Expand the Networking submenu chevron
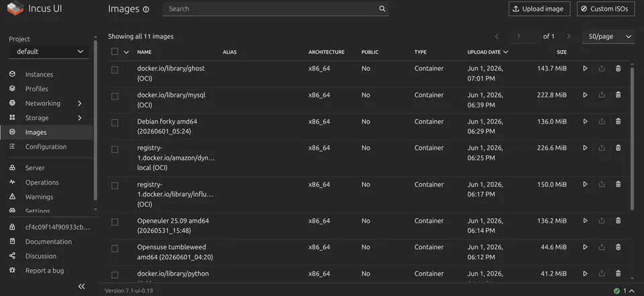644x296 pixels. [x=80, y=103]
